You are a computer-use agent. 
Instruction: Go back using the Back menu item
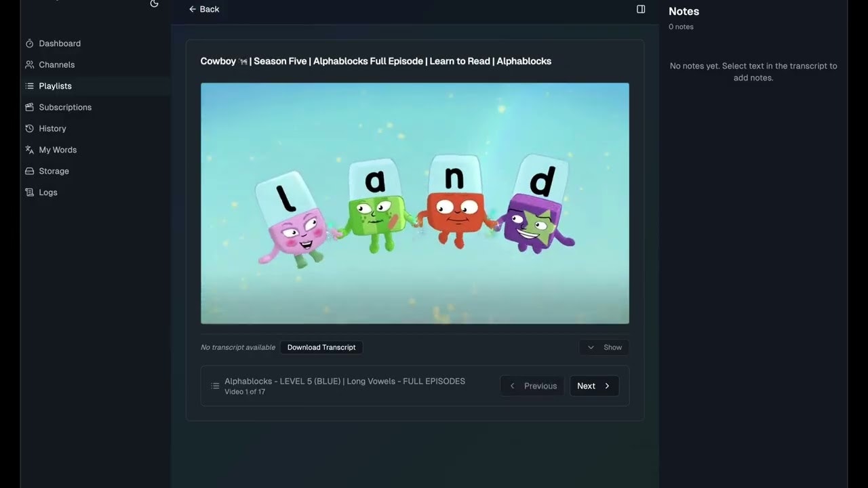[203, 9]
